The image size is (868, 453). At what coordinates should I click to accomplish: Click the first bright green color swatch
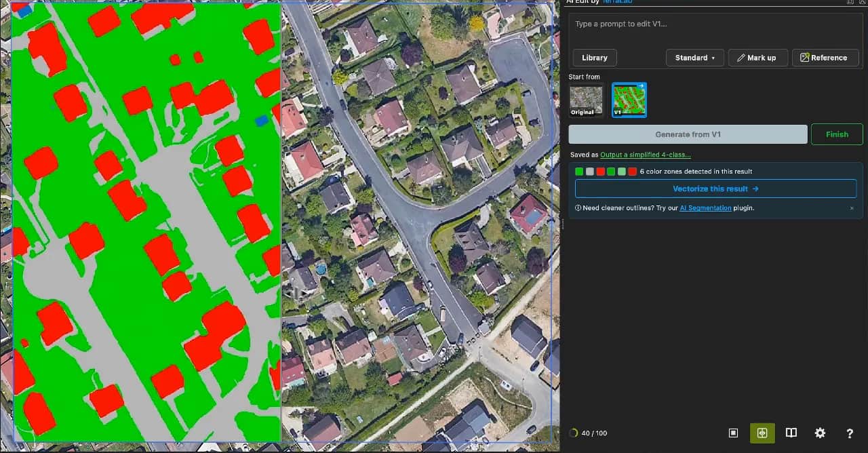[x=579, y=172]
